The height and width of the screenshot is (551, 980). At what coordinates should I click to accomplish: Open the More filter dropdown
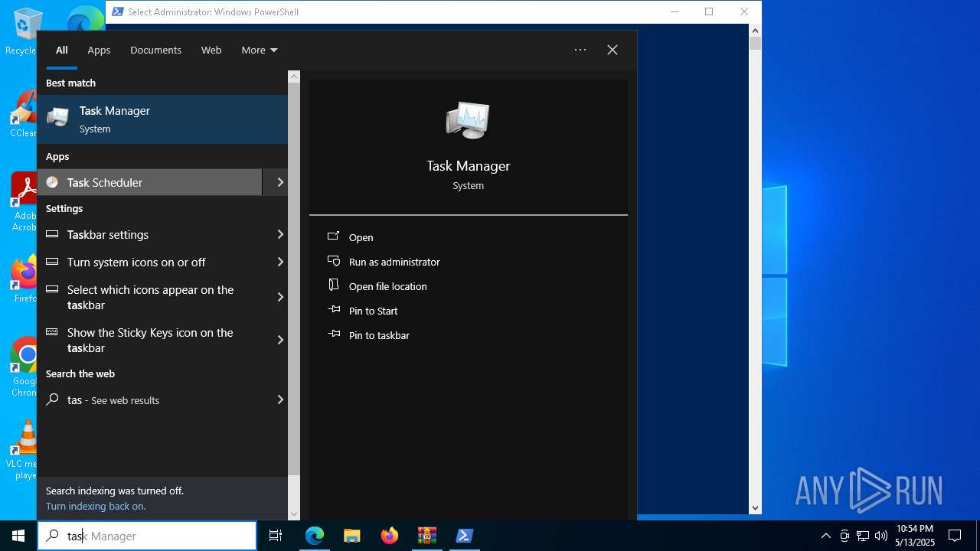tap(260, 50)
